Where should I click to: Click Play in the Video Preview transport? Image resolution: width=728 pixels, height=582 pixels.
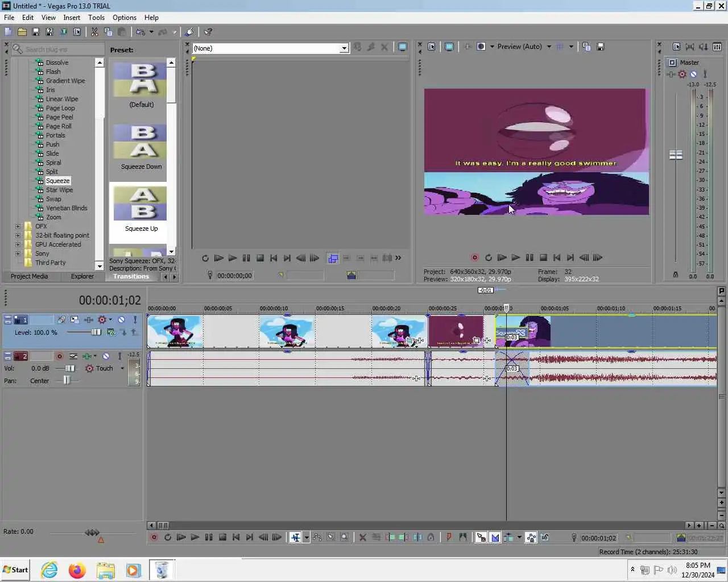515,257
